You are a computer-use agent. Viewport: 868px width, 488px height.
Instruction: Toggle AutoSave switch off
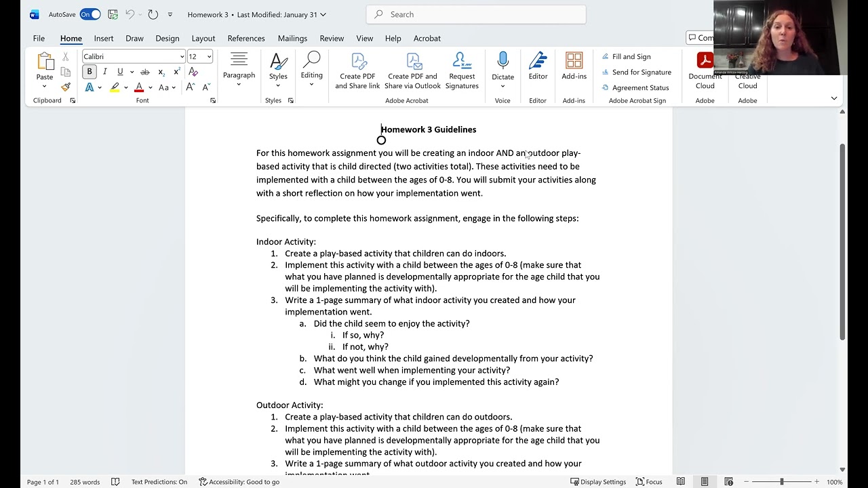(x=90, y=14)
